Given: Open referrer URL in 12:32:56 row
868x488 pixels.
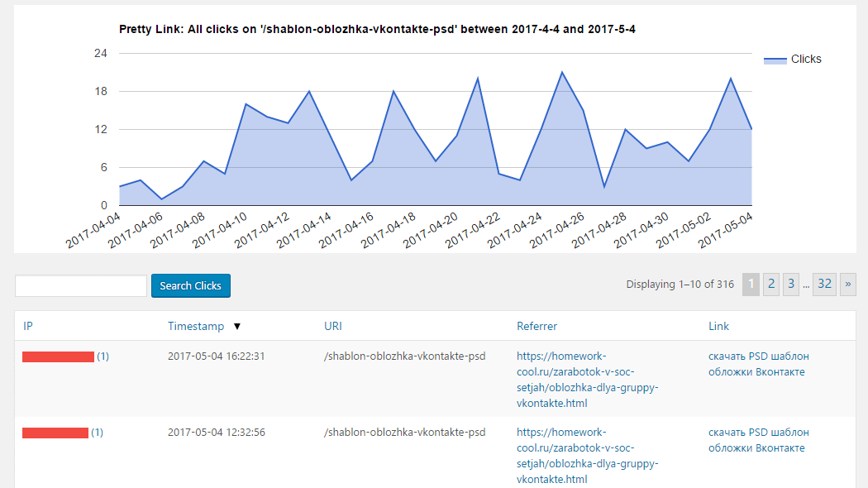Looking at the screenshot, I should [x=587, y=455].
